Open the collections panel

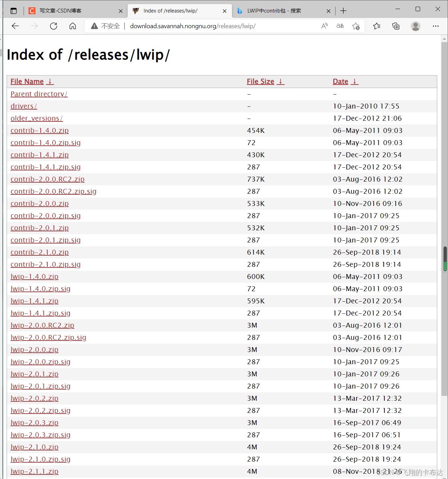[x=396, y=26]
